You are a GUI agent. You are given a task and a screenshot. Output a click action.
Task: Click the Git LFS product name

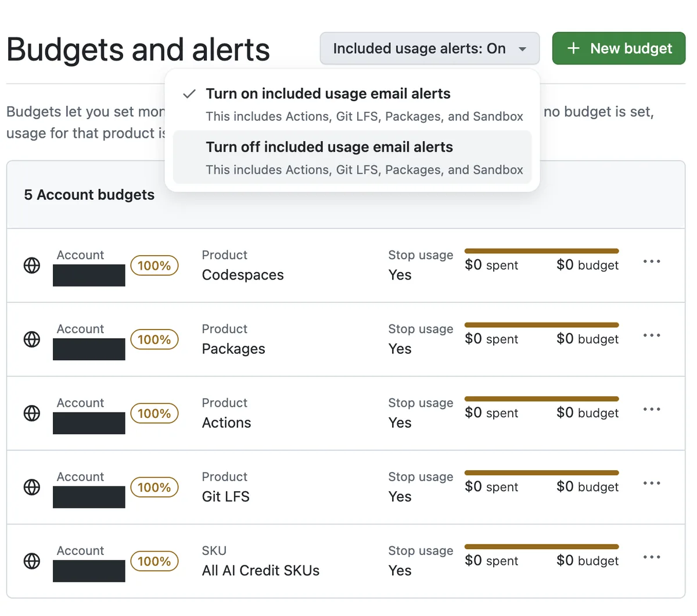(226, 496)
